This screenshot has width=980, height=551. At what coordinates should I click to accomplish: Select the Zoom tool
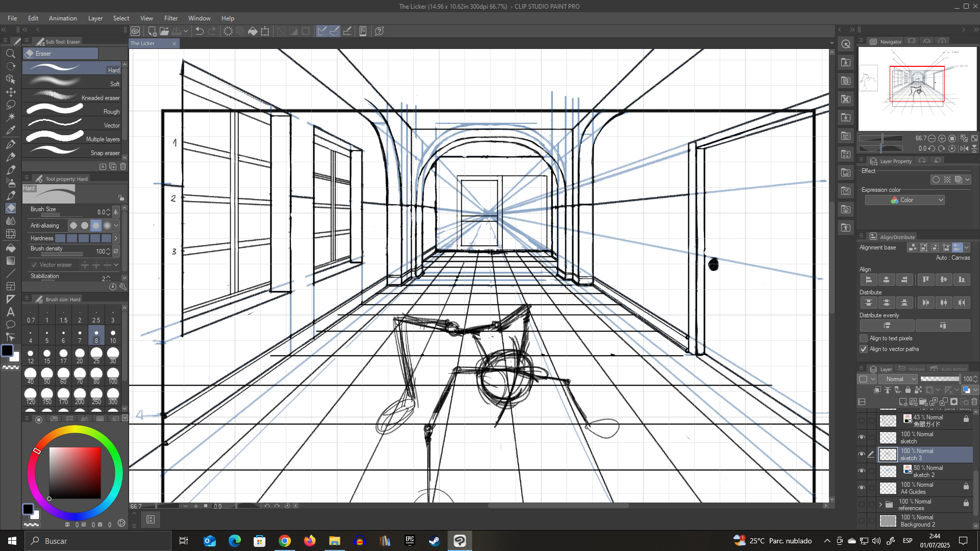point(11,54)
